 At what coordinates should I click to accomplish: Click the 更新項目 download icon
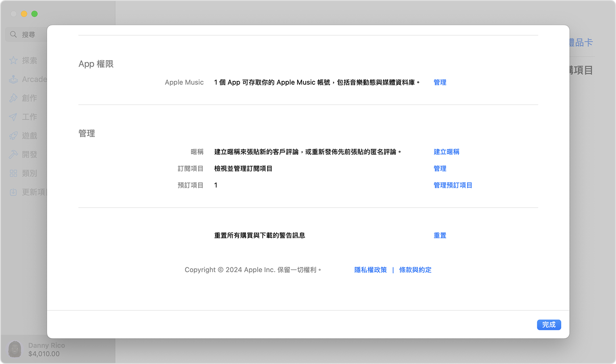[14, 192]
